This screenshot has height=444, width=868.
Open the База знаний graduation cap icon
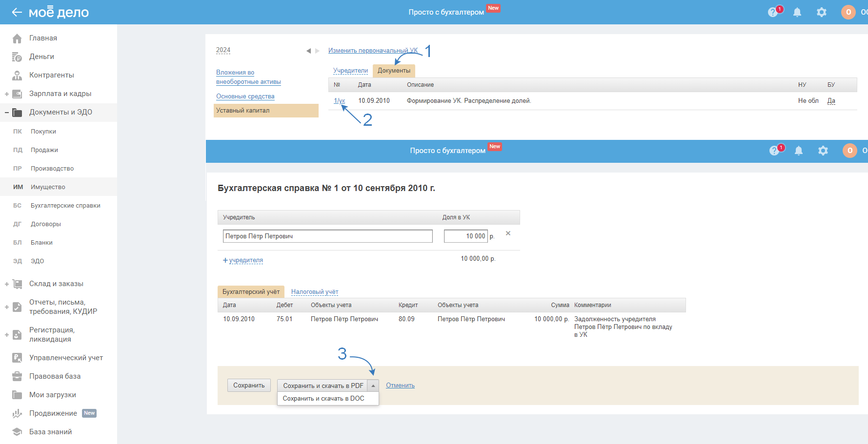[x=17, y=432]
